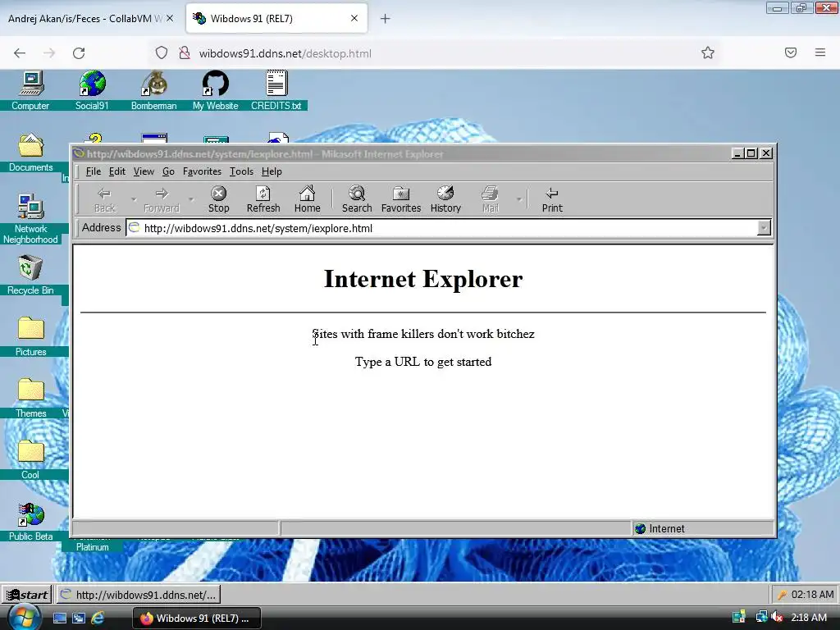Click the Vista Internet Explorer quick launch icon
Screen dimensions: 840x630
[x=98, y=619]
